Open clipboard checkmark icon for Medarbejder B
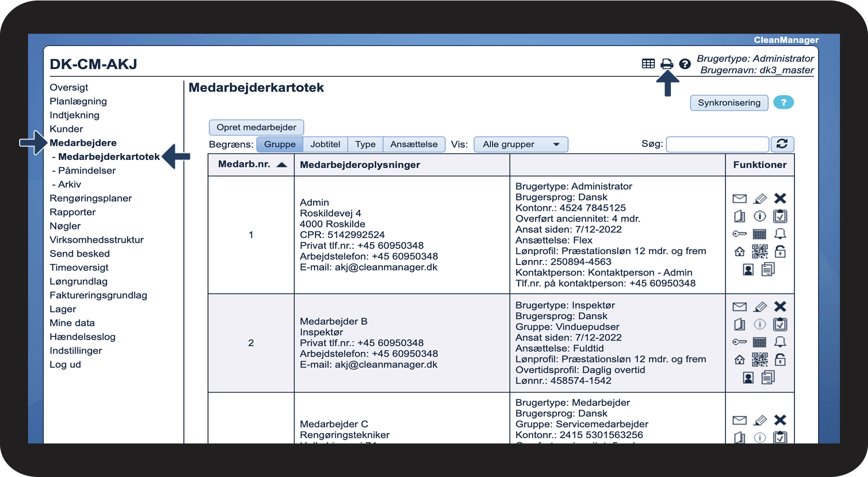The width and height of the screenshot is (868, 477). pyautogui.click(x=780, y=324)
